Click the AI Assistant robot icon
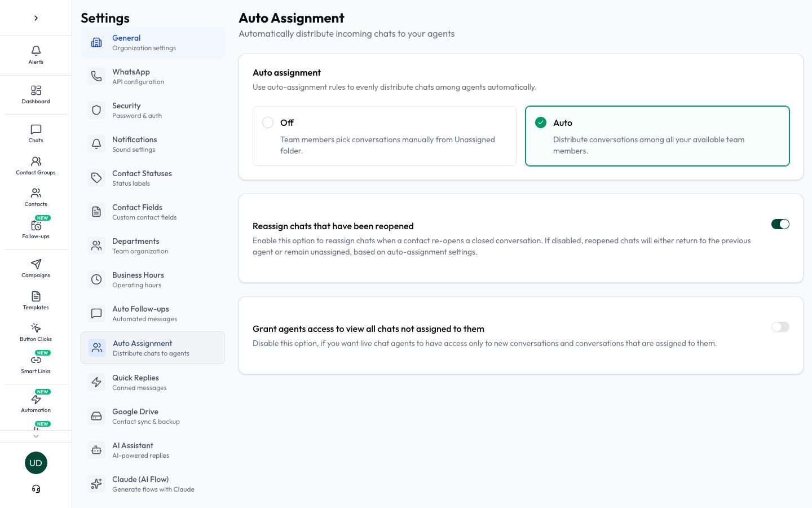This screenshot has height=508, width=812. tap(96, 450)
